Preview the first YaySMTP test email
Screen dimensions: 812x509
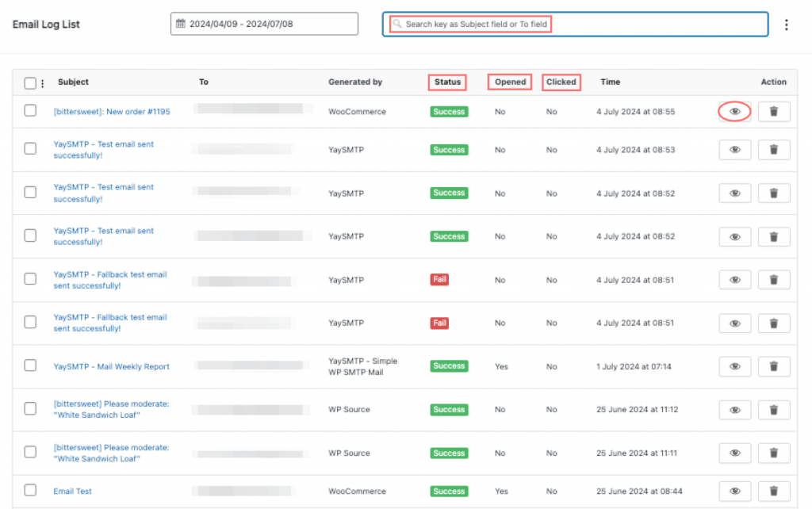coord(734,149)
